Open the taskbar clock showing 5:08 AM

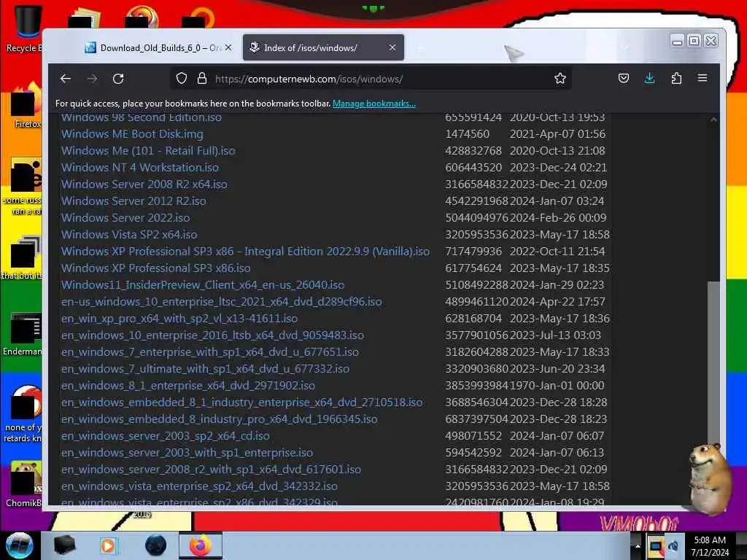710,545
